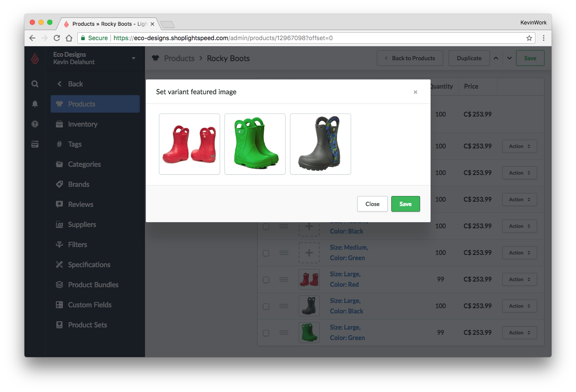
Task: Click the add-image plus box for Medium Black variant
Action: pyautogui.click(x=309, y=226)
